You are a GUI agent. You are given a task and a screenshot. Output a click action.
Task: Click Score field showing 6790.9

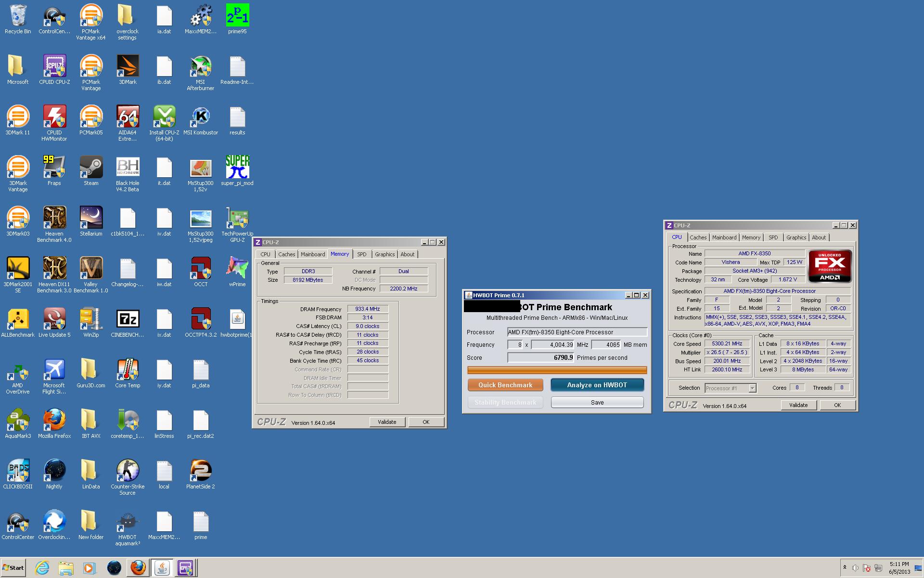(541, 357)
